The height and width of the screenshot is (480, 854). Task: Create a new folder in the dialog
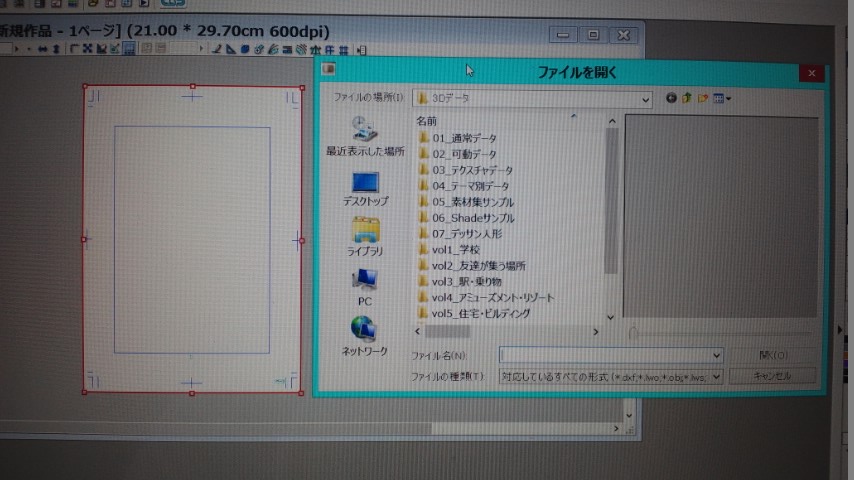(703, 98)
